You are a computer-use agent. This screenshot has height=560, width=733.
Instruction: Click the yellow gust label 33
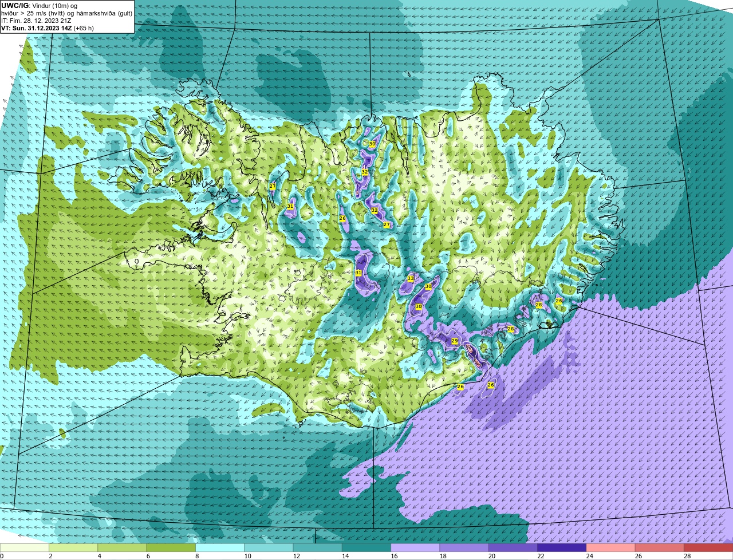pos(410,278)
